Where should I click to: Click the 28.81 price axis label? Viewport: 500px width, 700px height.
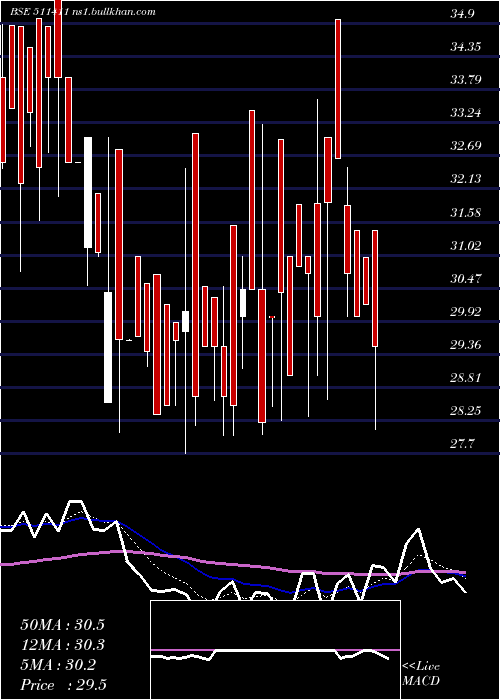click(x=468, y=378)
